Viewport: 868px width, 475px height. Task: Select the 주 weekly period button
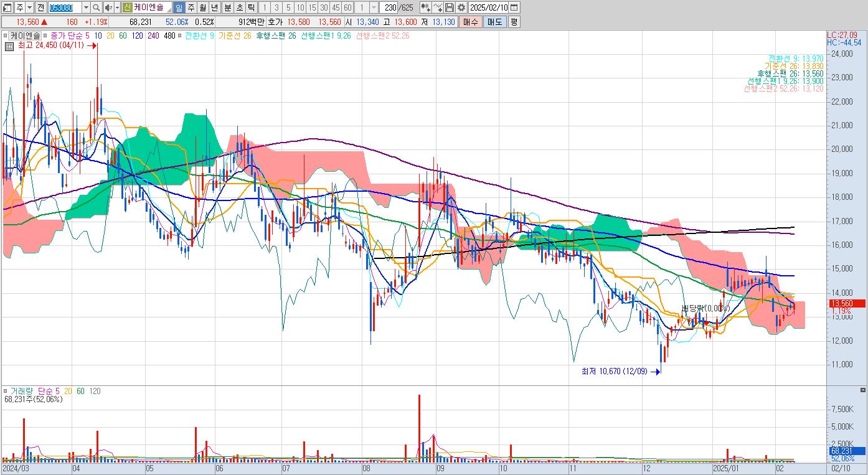pos(191,7)
